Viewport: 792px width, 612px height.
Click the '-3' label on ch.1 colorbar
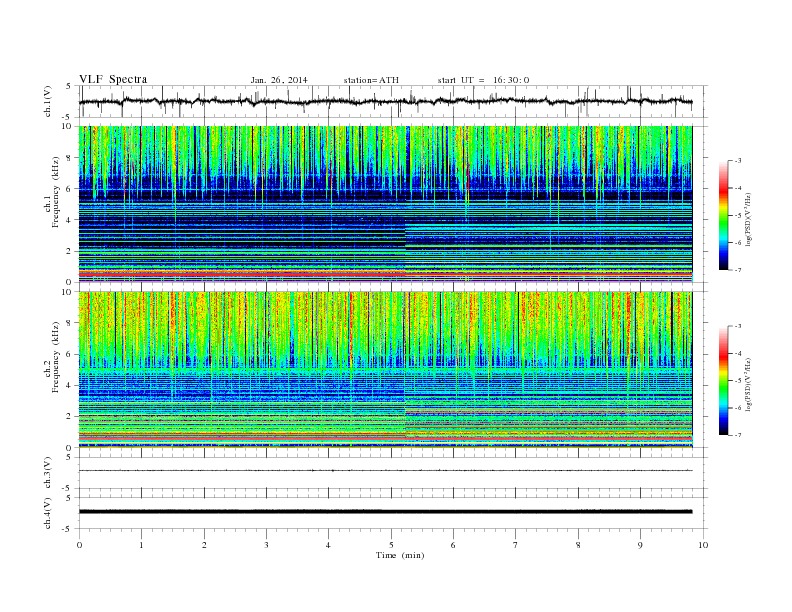[737, 161]
